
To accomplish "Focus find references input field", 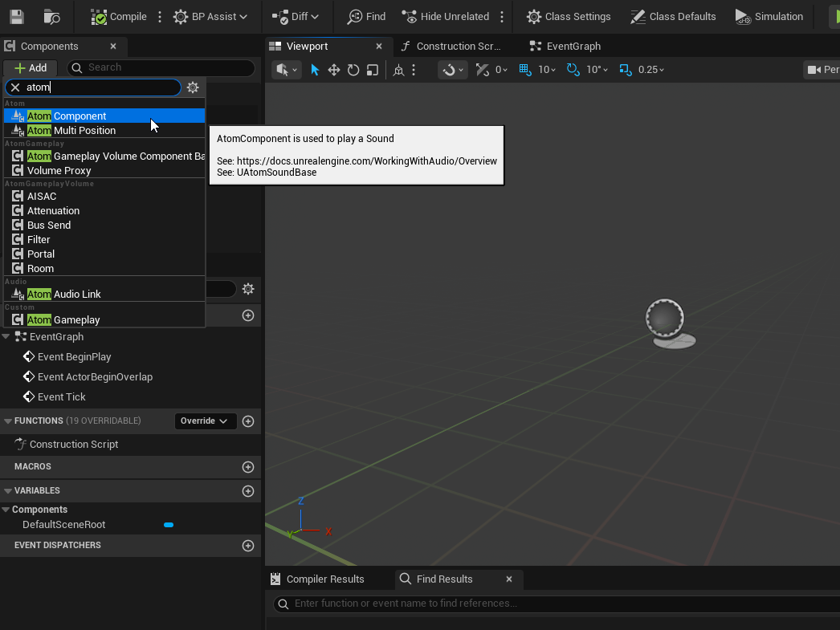I will coord(557,604).
